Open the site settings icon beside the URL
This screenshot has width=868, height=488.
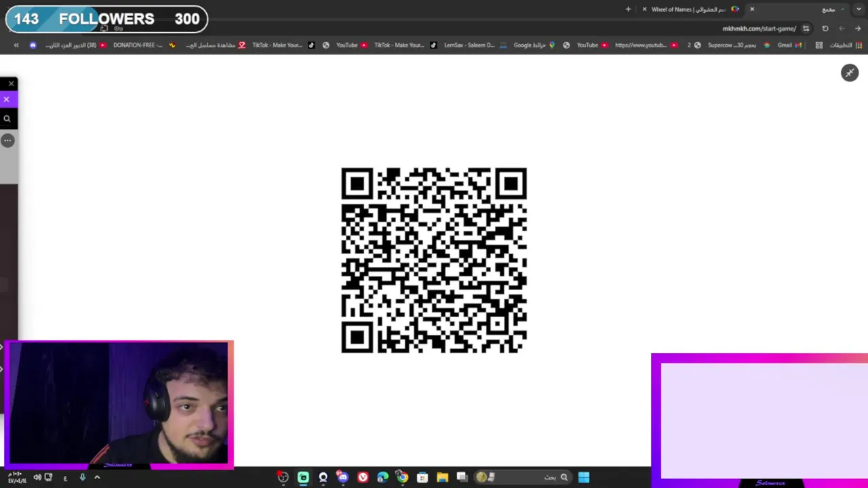(806, 28)
